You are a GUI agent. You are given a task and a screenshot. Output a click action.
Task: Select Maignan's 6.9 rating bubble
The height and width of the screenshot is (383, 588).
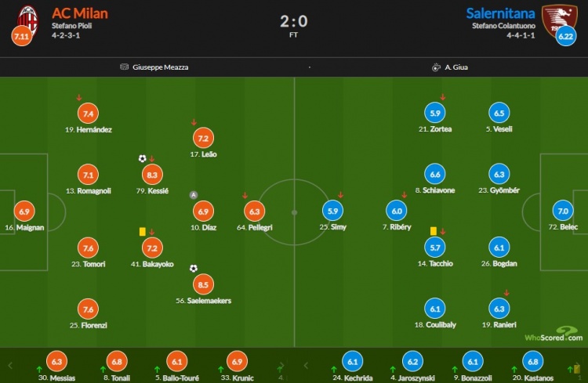24,211
